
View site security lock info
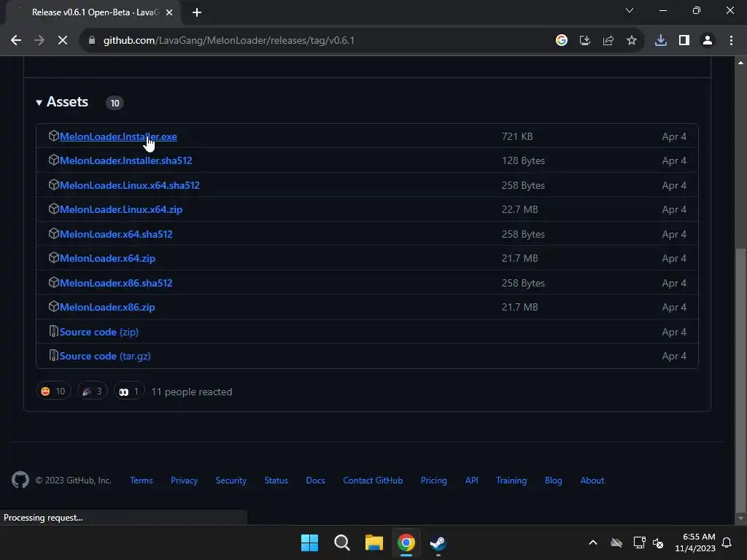click(x=92, y=41)
